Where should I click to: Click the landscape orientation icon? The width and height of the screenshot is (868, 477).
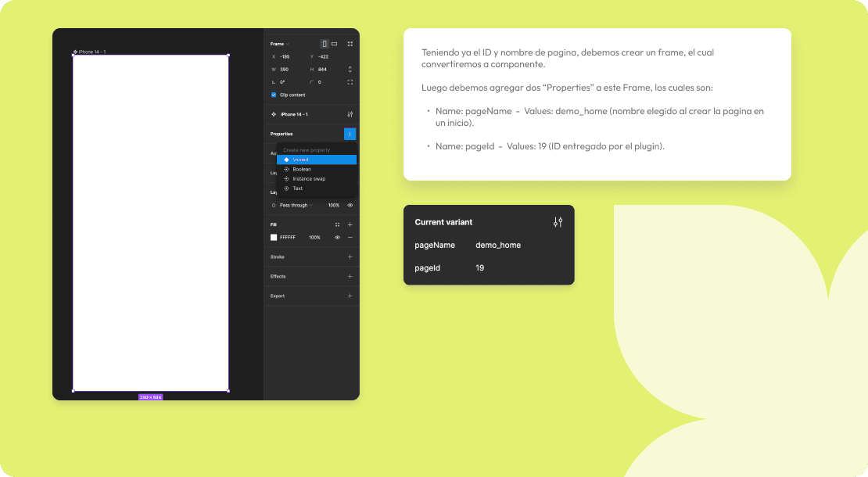click(x=334, y=43)
